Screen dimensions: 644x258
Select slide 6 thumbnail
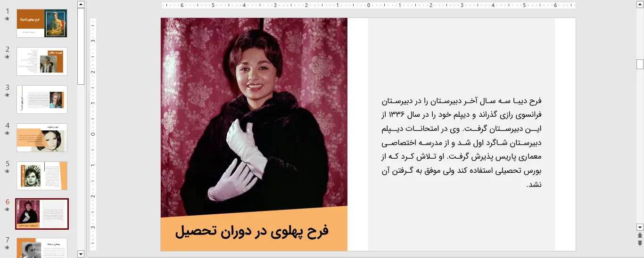(42, 214)
